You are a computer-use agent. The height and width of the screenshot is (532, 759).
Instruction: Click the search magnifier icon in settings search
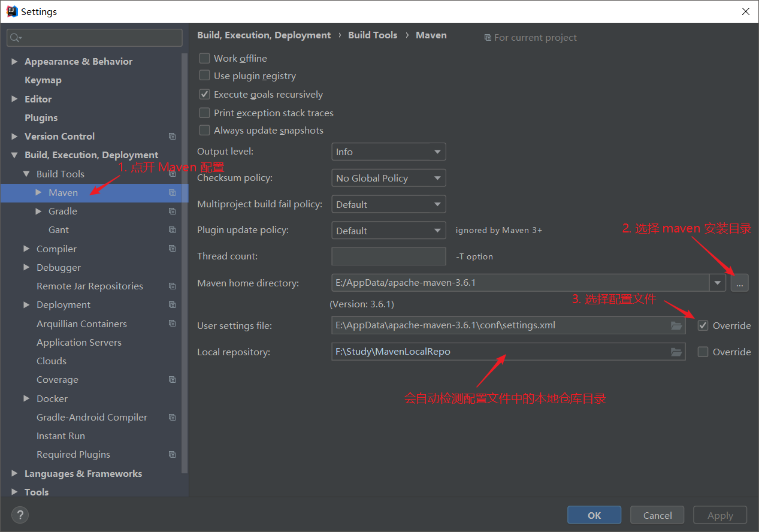pyautogui.click(x=15, y=38)
